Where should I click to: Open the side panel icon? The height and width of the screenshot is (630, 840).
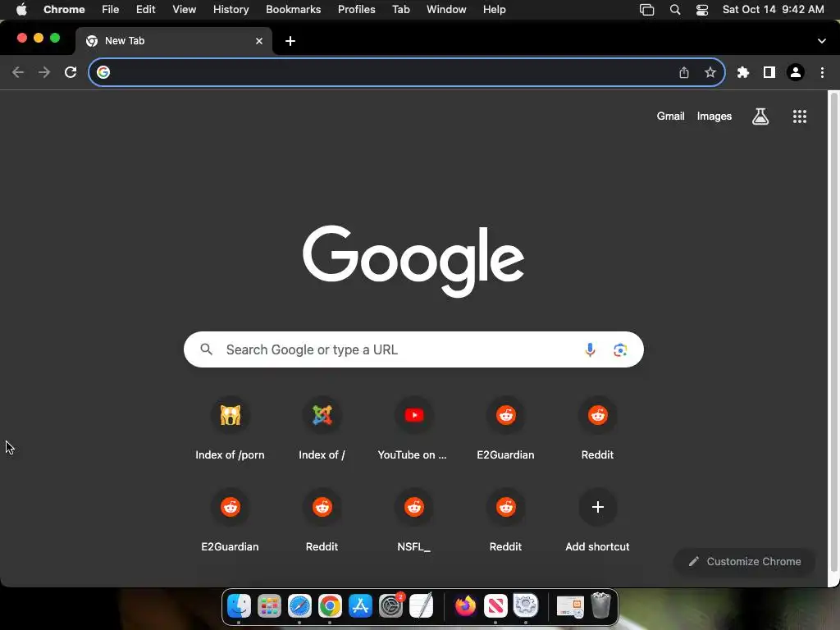[x=769, y=72]
